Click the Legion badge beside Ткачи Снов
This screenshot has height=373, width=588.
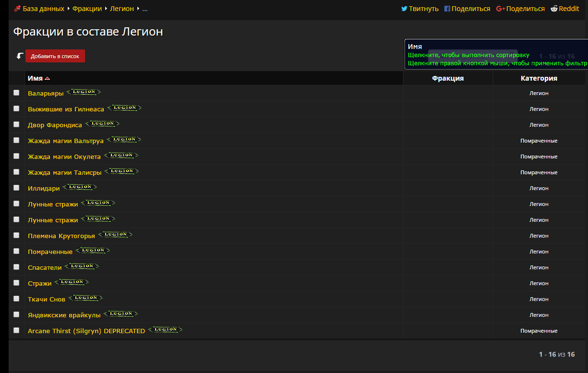pyautogui.click(x=86, y=298)
